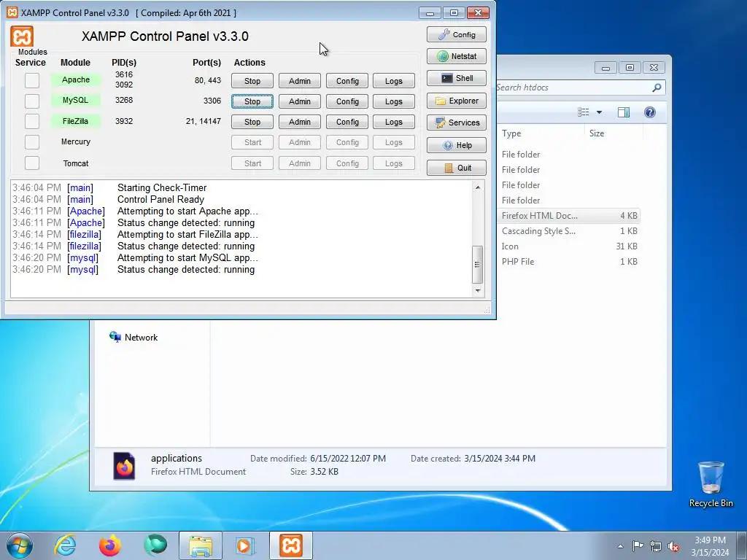This screenshot has height=560, width=747.
Task: Open the Explorer button in XAMPP
Action: (x=457, y=101)
